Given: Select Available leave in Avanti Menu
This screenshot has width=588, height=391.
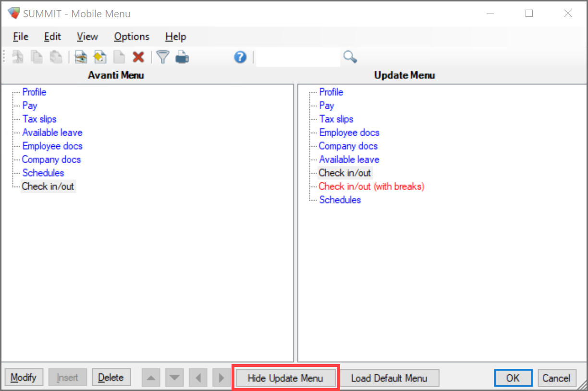Looking at the screenshot, I should [x=52, y=132].
